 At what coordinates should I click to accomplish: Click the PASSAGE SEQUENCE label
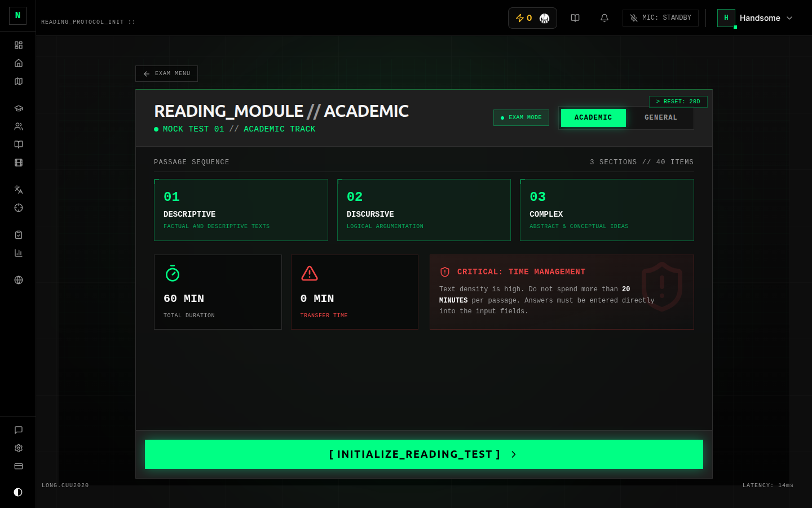[x=192, y=162]
